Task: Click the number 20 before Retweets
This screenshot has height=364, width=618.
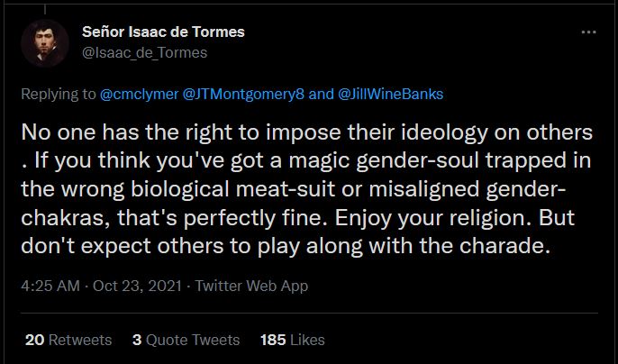Action: 34,340
